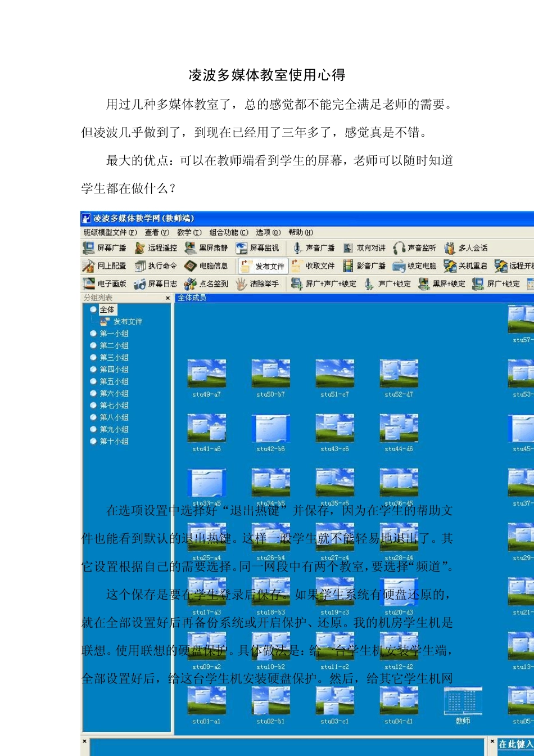The height and width of the screenshot is (756, 534).
Task: Activate 屏广+声广+锁定 combo function
Action: tap(324, 284)
